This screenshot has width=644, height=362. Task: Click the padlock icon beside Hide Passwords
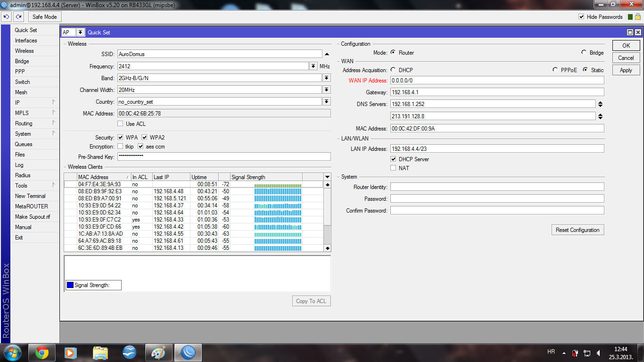coord(638,16)
